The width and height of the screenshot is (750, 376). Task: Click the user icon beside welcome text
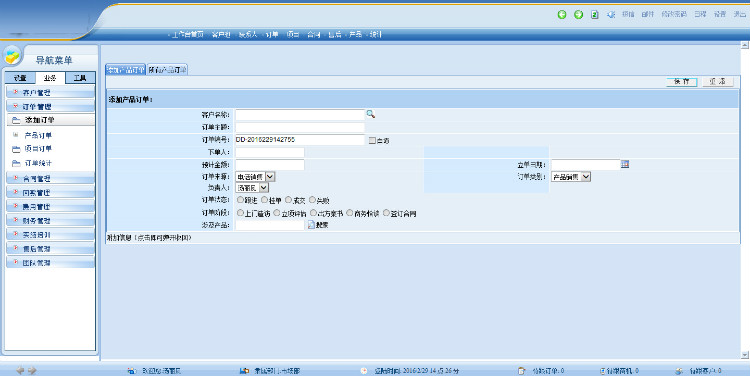tap(132, 371)
